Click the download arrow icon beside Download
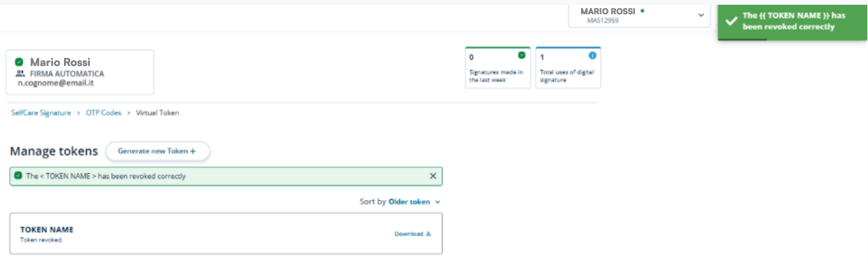 pos(429,234)
